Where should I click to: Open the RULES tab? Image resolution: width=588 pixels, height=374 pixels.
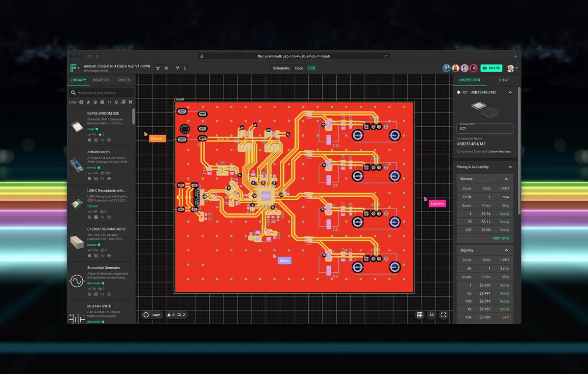point(124,80)
